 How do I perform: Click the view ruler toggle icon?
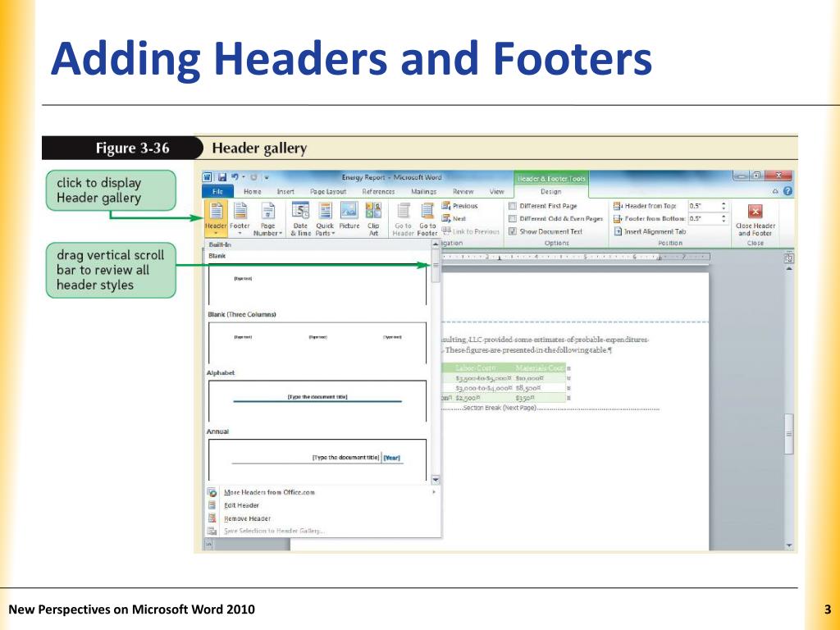pyautogui.click(x=788, y=258)
